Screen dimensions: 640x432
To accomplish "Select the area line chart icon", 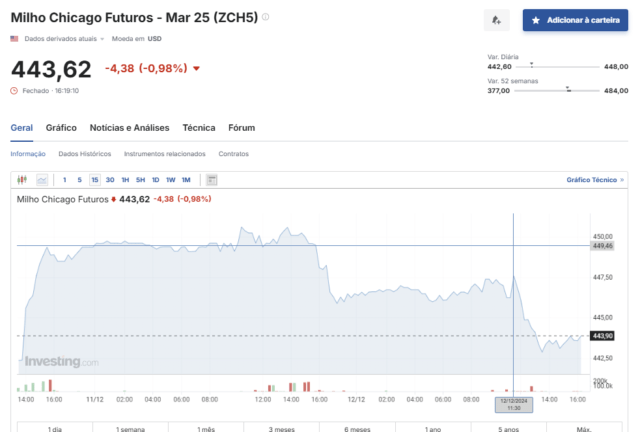I will point(42,180).
